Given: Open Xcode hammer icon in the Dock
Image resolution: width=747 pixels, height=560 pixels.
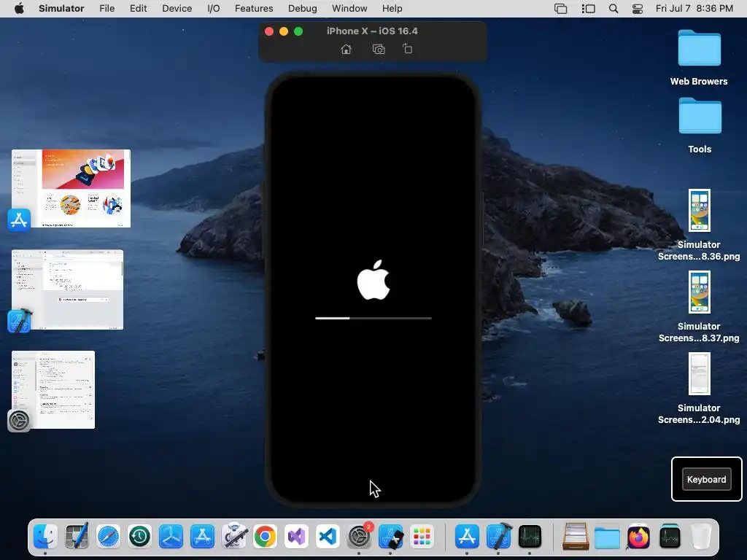Looking at the screenshot, I should pyautogui.click(x=498, y=537).
